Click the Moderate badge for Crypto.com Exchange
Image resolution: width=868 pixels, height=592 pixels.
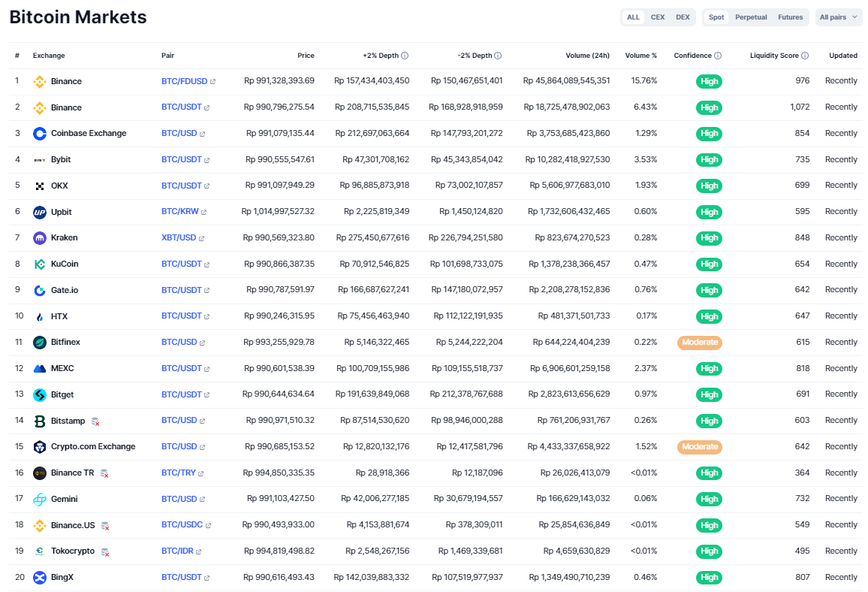tap(700, 446)
